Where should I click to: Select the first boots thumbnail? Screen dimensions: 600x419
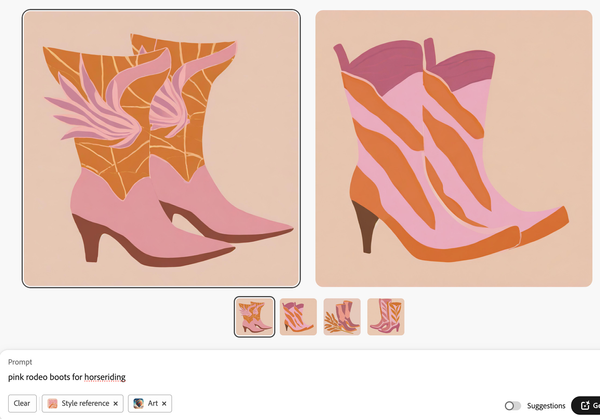click(254, 316)
